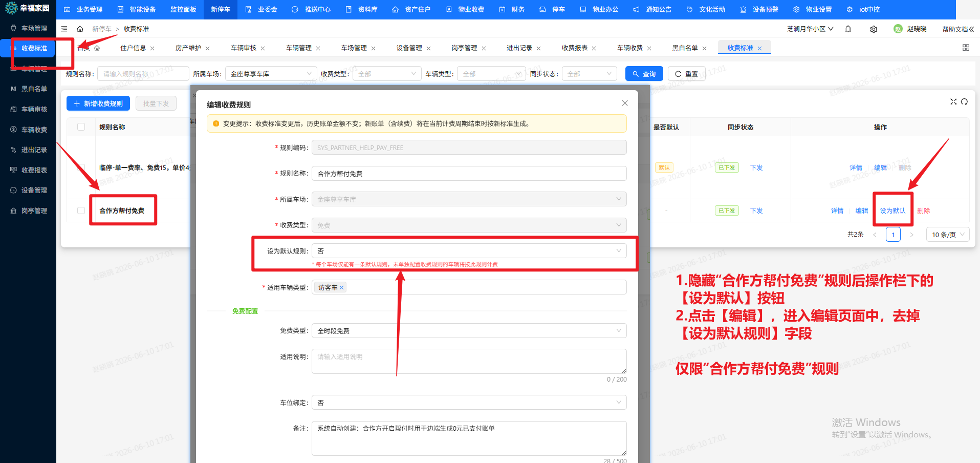Select 设备管理 in the sidebar
This screenshot has width=980, height=463.
click(28, 190)
